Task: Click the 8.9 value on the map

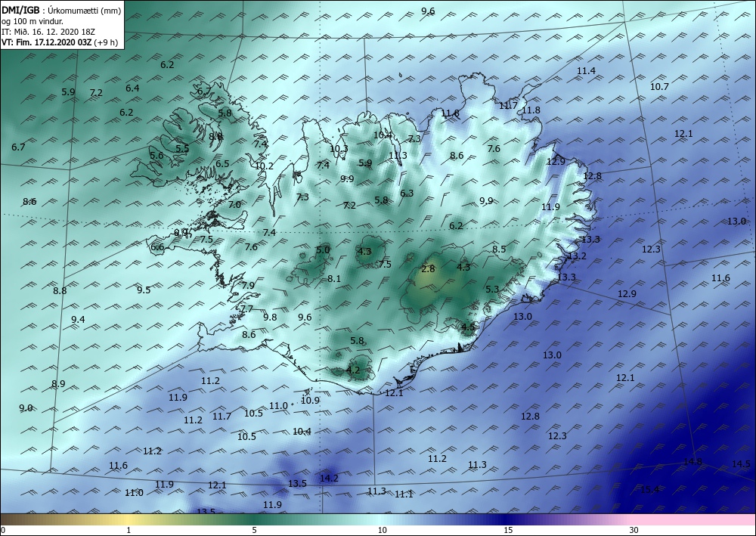Action: pyautogui.click(x=58, y=384)
